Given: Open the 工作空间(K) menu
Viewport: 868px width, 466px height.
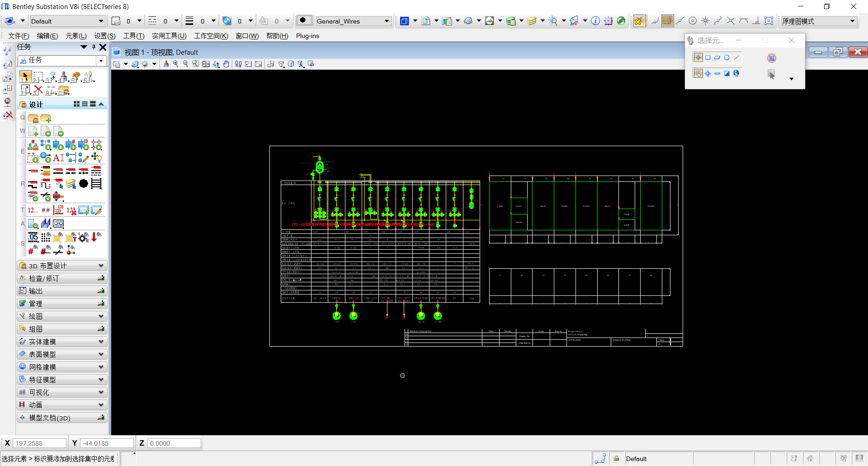Looking at the screenshot, I should click(x=211, y=36).
